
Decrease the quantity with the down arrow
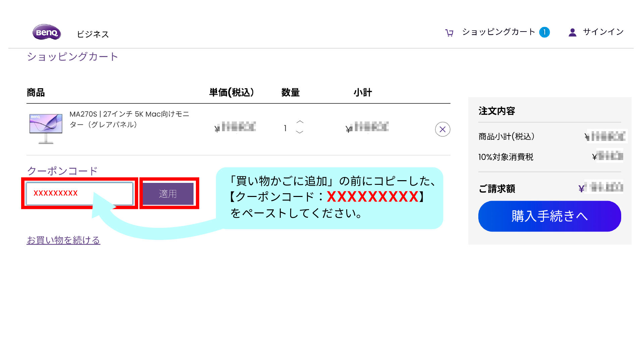click(300, 132)
